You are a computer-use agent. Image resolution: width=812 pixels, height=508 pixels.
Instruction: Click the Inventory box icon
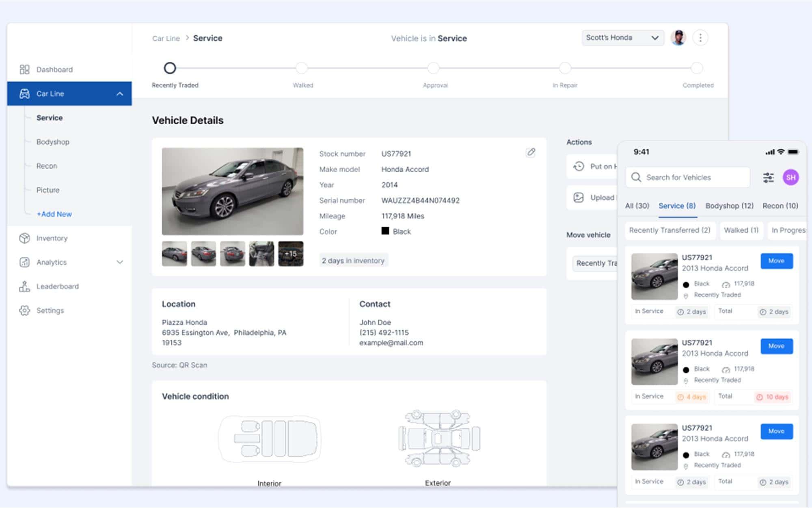[x=24, y=238]
